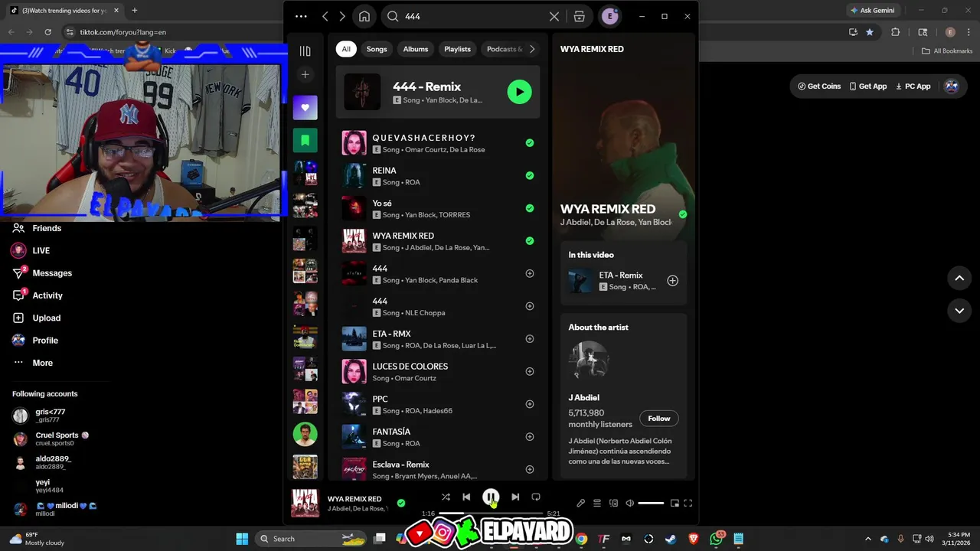Pause the current song
Screen dimensions: 980x551
click(x=491, y=497)
